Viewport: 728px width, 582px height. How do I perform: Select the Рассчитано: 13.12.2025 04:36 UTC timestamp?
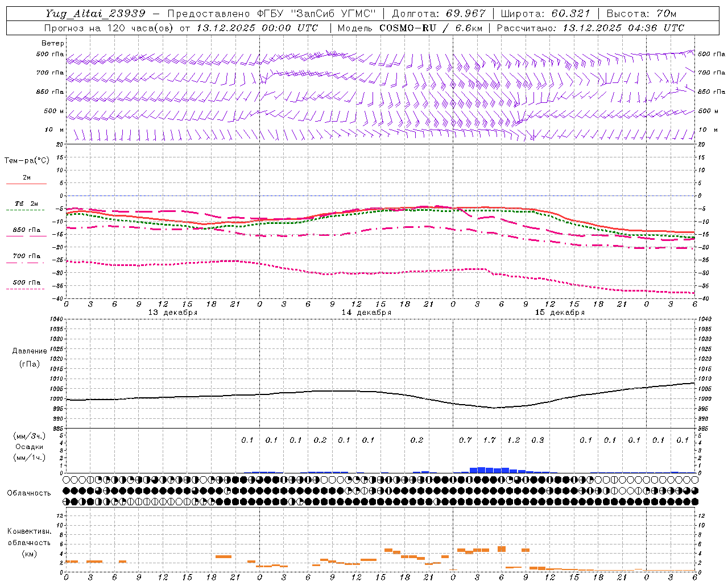tap(590, 28)
